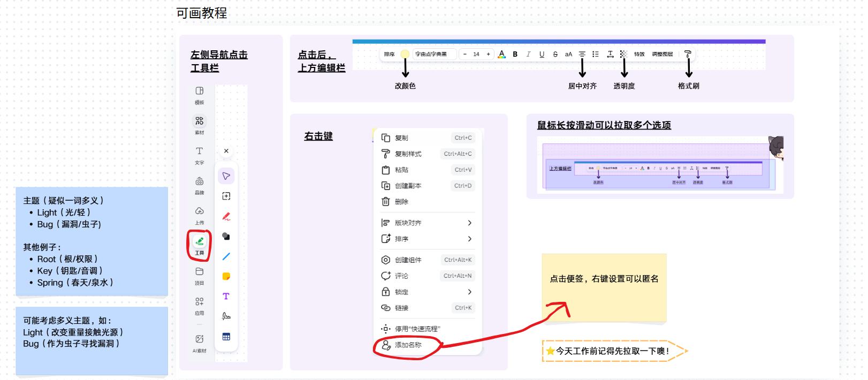Select the purple text tool
The height and width of the screenshot is (380, 868).
226,297
